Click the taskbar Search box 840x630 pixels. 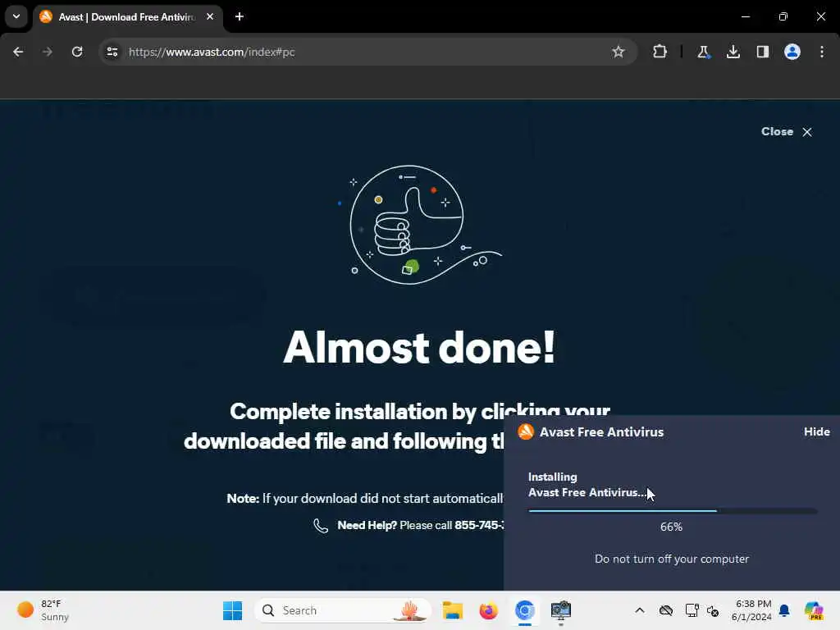click(343, 610)
